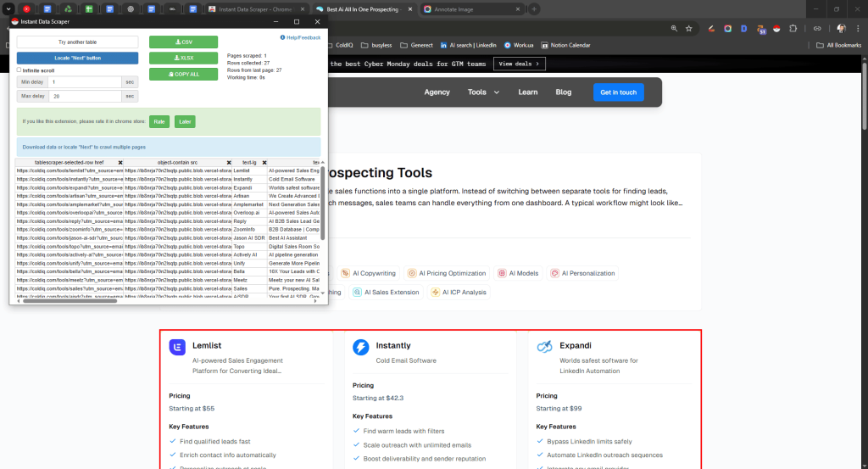This screenshot has width=868, height=469.
Task: Open the colorful ring extension icon
Action: [x=727, y=28]
